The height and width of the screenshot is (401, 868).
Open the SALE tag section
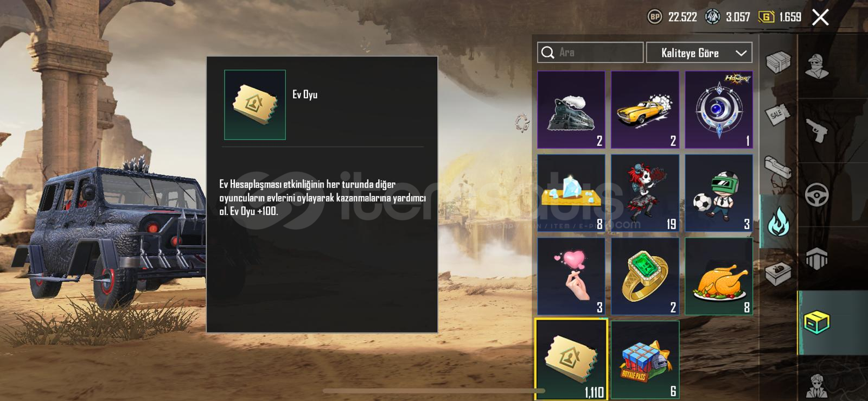click(x=778, y=114)
